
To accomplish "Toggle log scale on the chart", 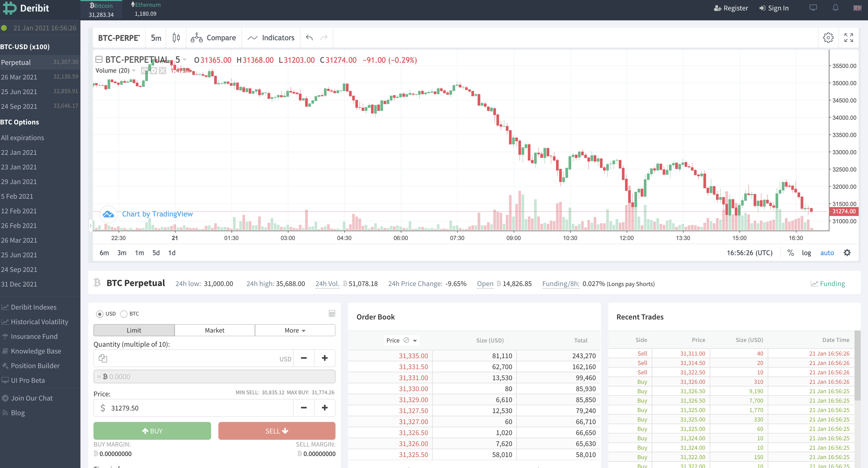I will pos(806,253).
